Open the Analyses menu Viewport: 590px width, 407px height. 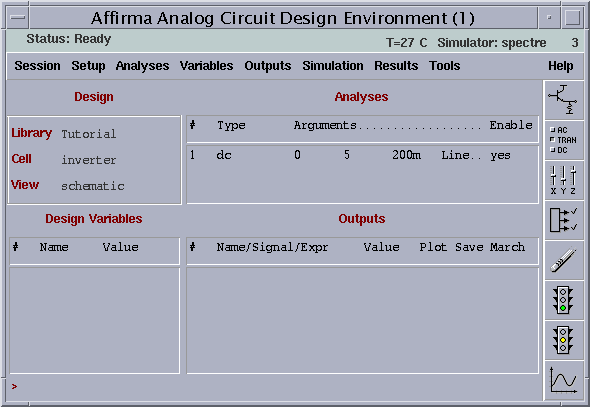point(142,66)
